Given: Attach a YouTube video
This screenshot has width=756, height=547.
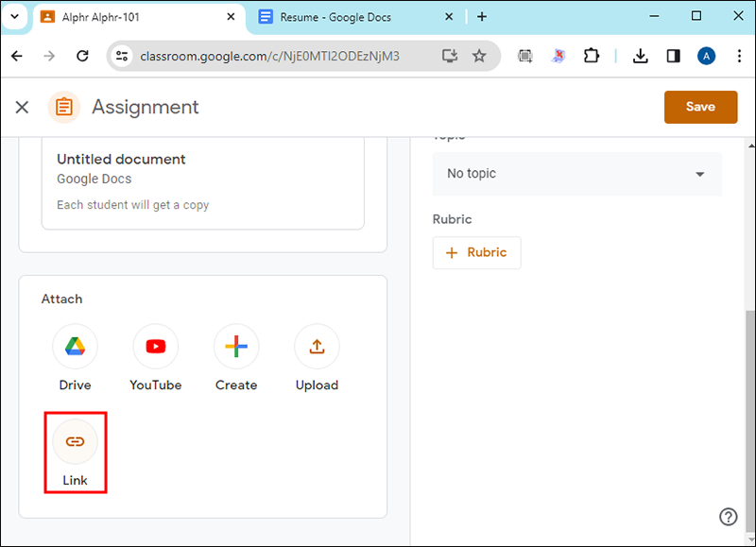Looking at the screenshot, I should [155, 347].
